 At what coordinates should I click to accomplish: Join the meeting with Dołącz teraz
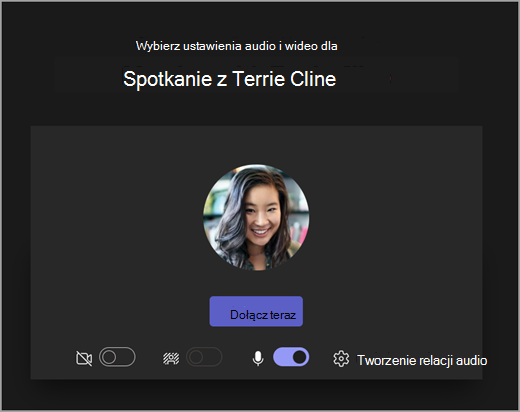(256, 311)
